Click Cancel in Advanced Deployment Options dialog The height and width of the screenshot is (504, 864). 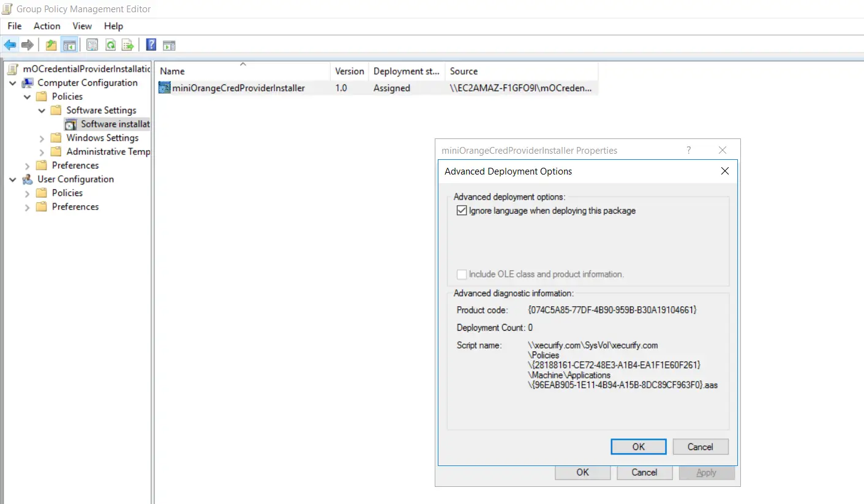tap(701, 447)
